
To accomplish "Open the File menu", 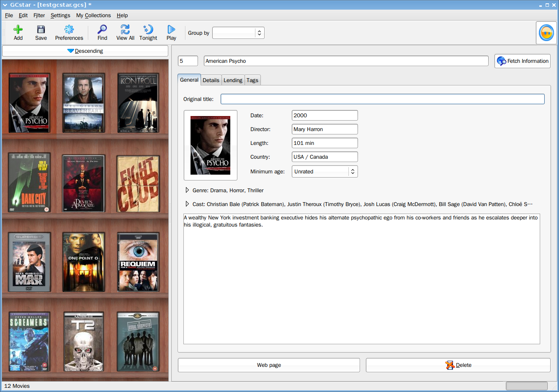I will (x=9, y=15).
